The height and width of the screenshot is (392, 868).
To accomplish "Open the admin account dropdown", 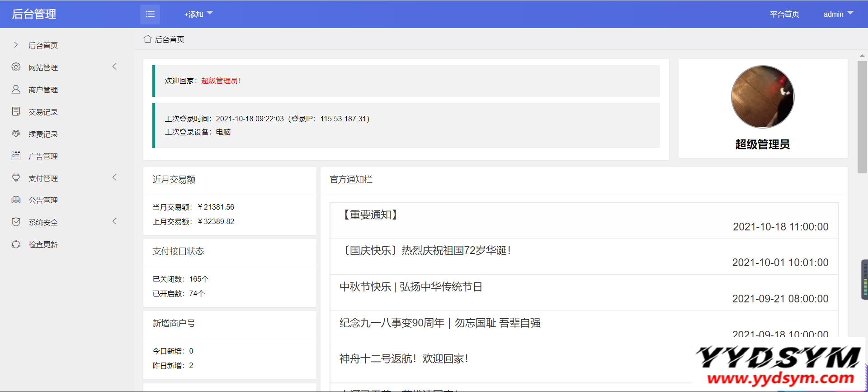I will pos(838,14).
